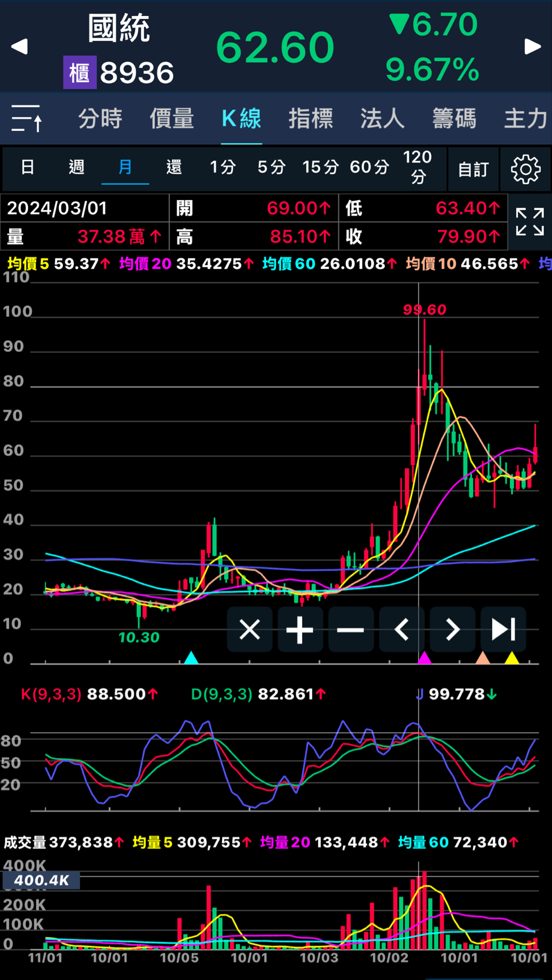The height and width of the screenshot is (980, 552).
Task: Select 週 weekly period
Action: (76, 167)
